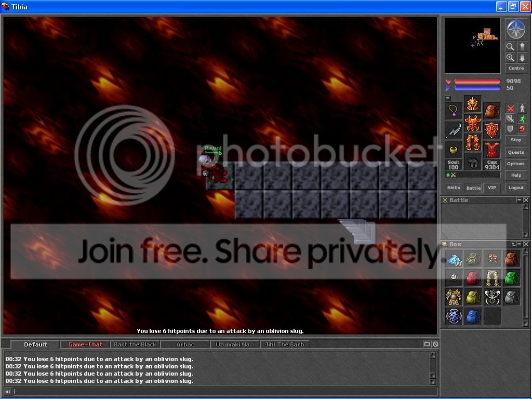
Task: Select the red body armor slot
Action: (472, 123)
